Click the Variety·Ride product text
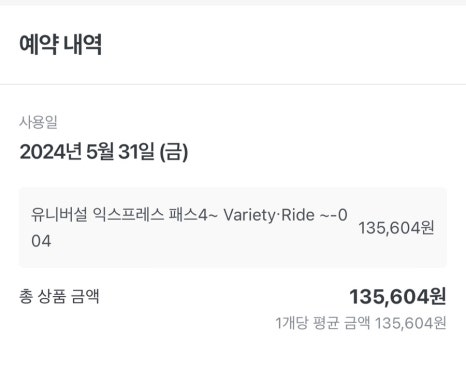Image resolution: width=466 pixels, height=368 pixels. tap(269, 215)
